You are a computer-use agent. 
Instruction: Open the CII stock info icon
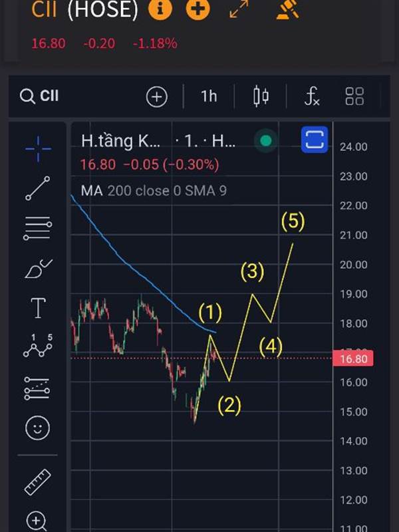pos(160,9)
